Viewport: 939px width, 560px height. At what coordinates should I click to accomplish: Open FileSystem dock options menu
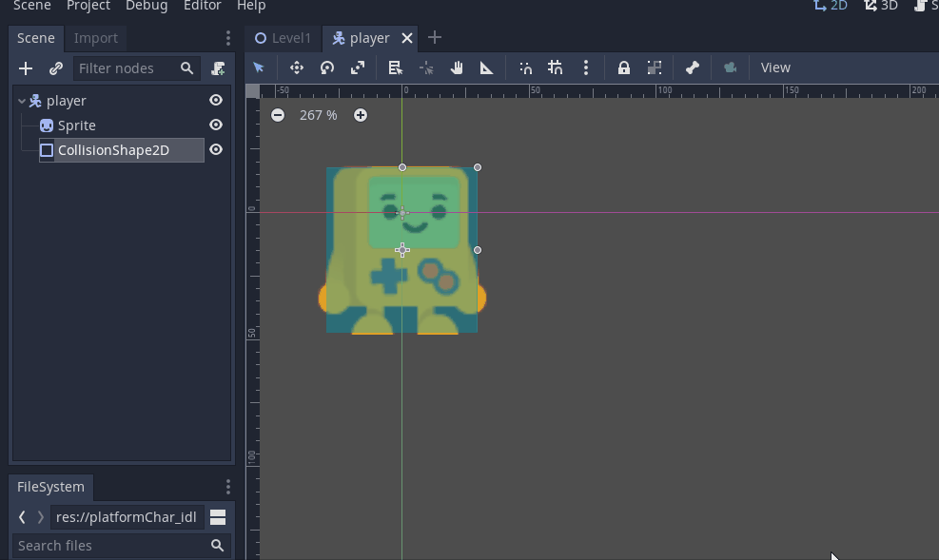[x=228, y=487]
